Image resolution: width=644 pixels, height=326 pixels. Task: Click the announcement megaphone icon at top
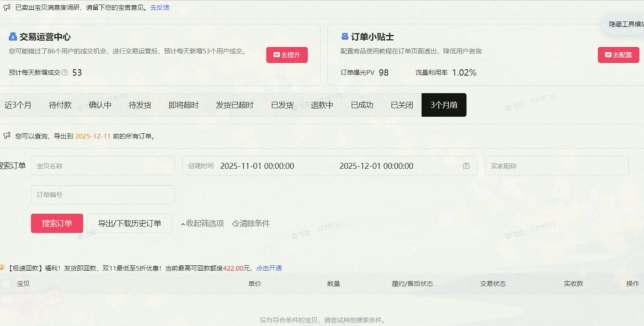(7, 7)
